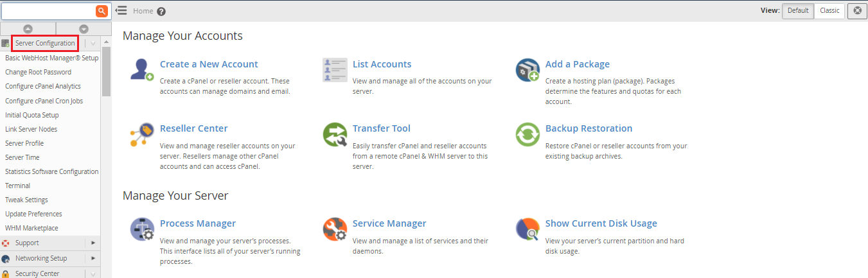Expand the Networking Setup section arrow
This screenshot has height=278, width=868.
click(x=93, y=258)
